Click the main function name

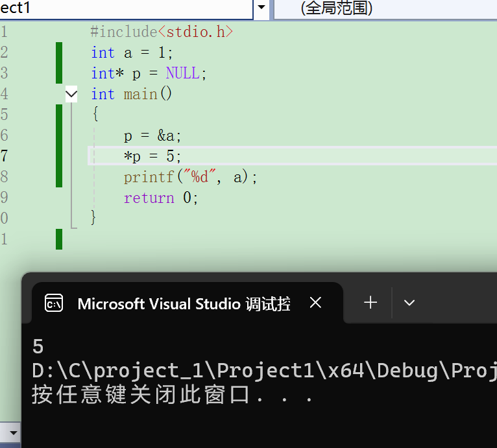[x=140, y=94]
